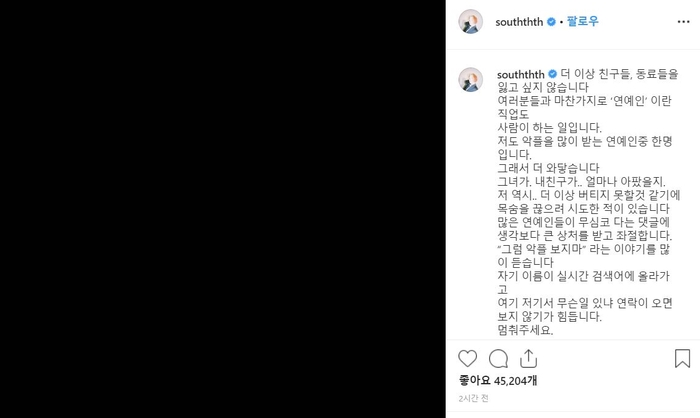
Task: Click southththth username in the caption
Action: tap(521, 74)
